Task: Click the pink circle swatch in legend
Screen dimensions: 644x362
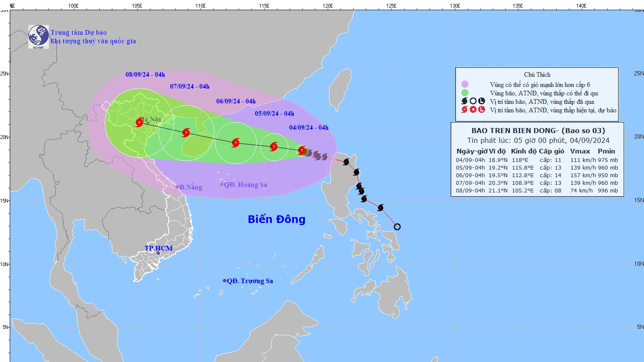Action: pyautogui.click(x=465, y=84)
